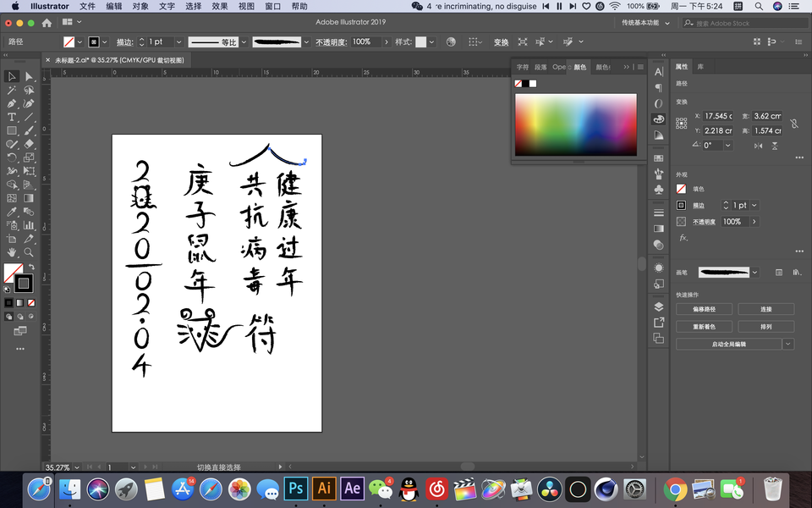Select the Shaper tool

(x=11, y=144)
